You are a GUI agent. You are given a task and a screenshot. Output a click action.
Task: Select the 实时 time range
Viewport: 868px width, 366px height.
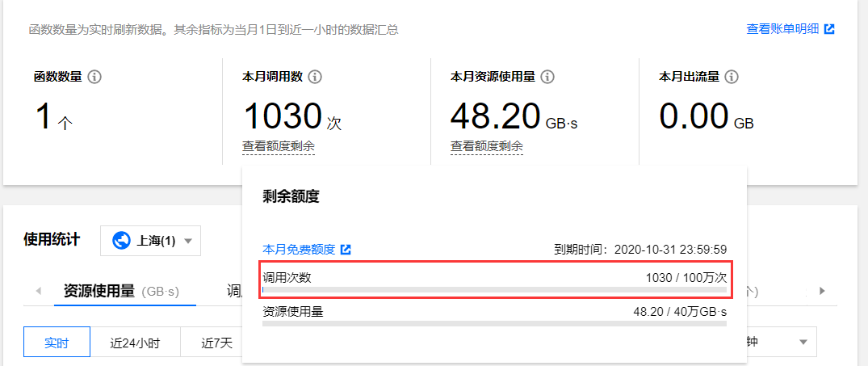(57, 343)
